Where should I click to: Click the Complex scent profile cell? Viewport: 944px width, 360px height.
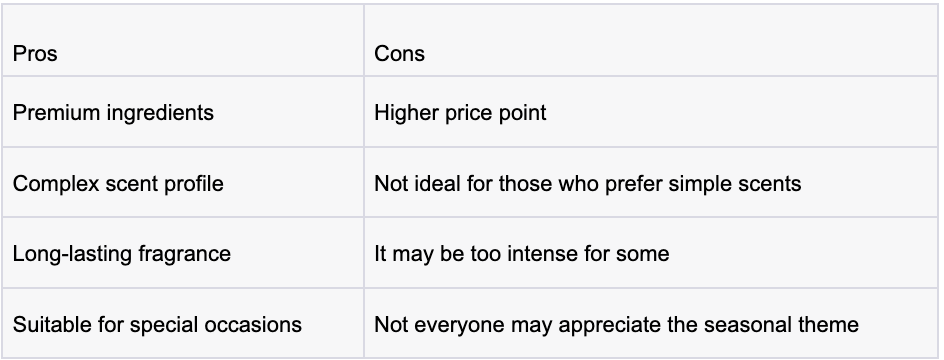pos(182,182)
